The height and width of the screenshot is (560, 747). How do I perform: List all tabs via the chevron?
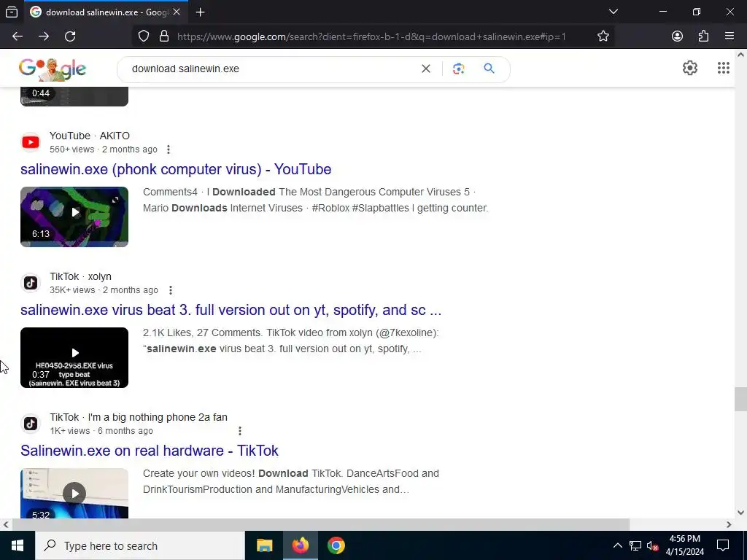point(613,12)
